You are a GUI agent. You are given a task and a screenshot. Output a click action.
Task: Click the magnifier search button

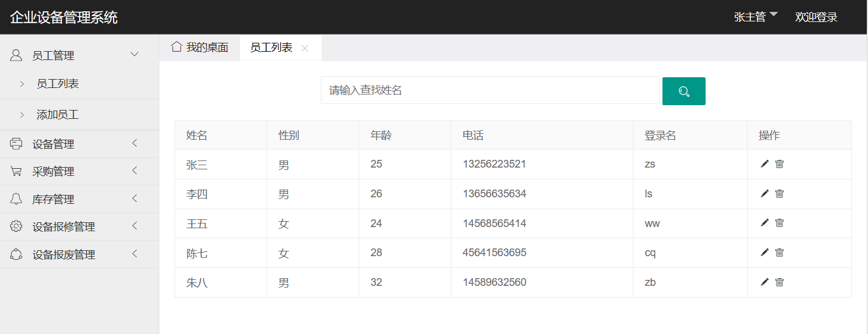684,91
